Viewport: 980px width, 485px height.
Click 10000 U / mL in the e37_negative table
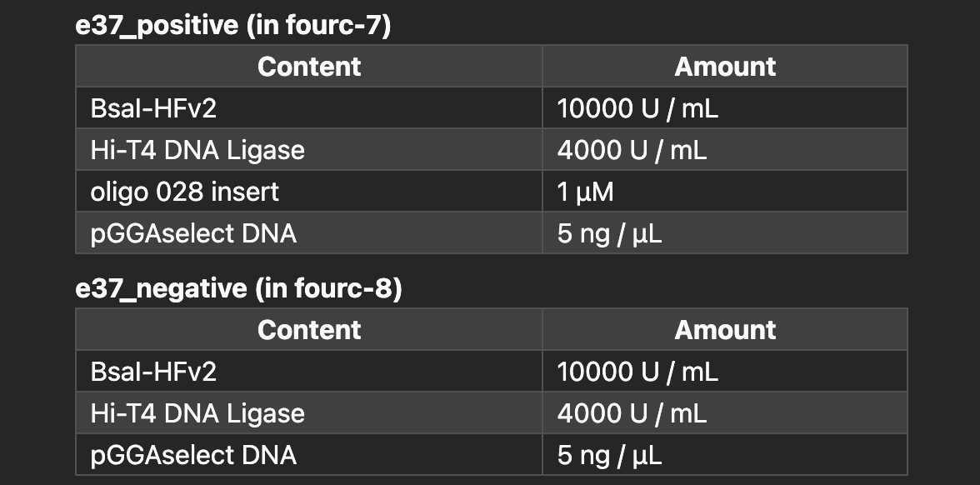pyautogui.click(x=637, y=372)
